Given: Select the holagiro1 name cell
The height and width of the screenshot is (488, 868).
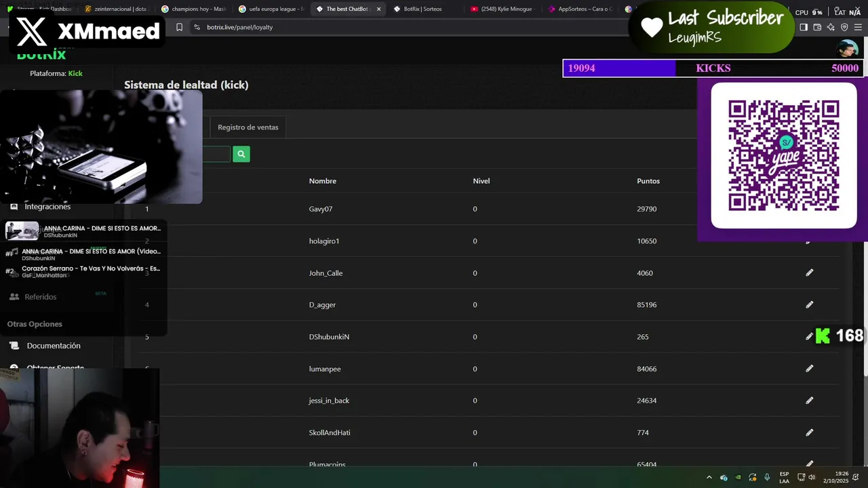Looking at the screenshot, I should [324, 241].
